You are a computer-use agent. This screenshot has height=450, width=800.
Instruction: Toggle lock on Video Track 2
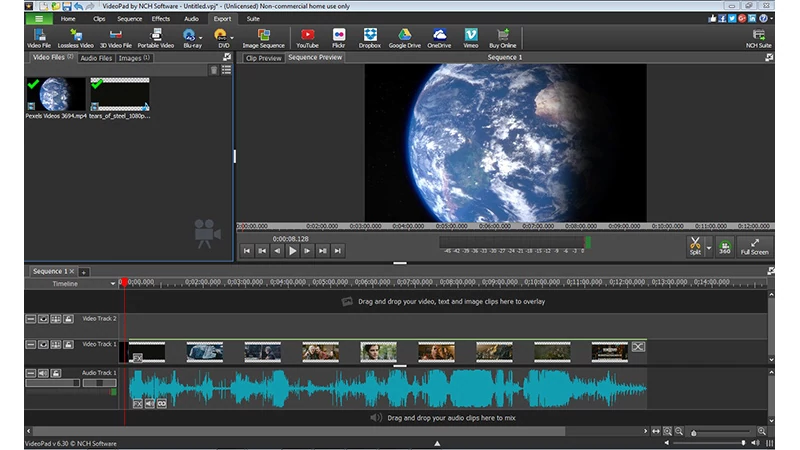(68, 319)
